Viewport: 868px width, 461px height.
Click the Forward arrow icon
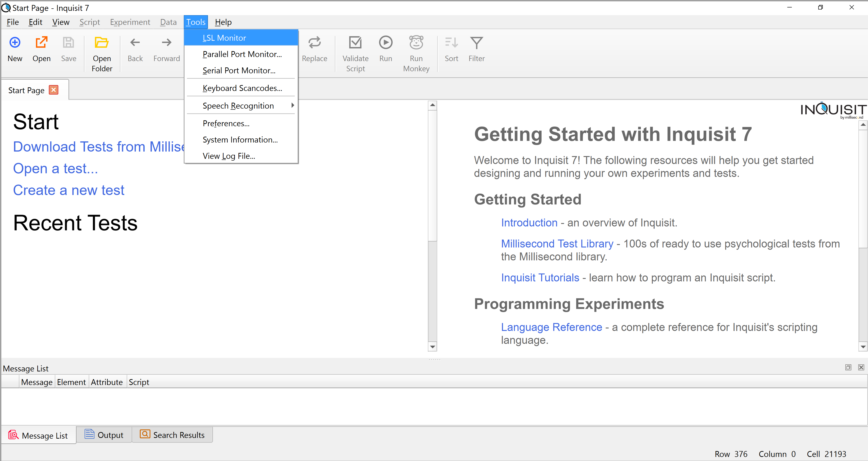(x=166, y=43)
